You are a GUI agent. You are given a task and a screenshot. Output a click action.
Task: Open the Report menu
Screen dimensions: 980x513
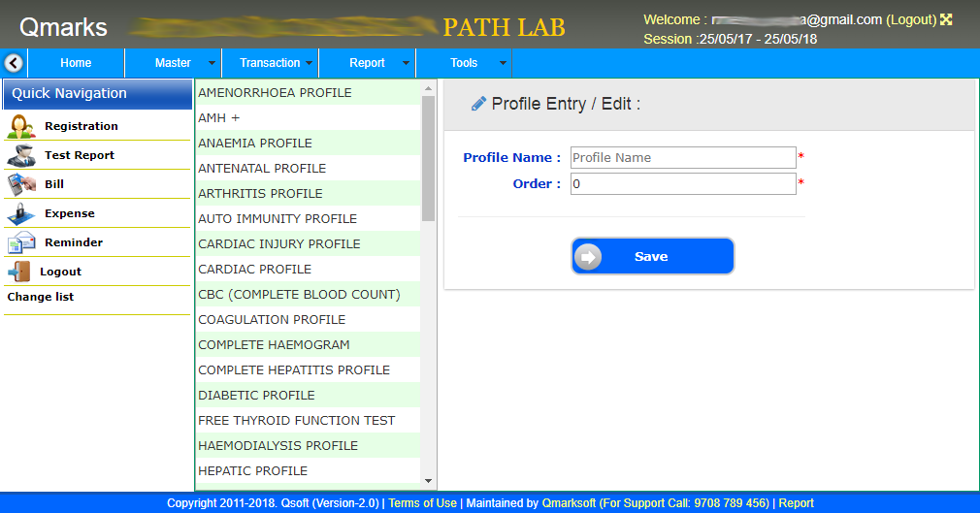367,63
